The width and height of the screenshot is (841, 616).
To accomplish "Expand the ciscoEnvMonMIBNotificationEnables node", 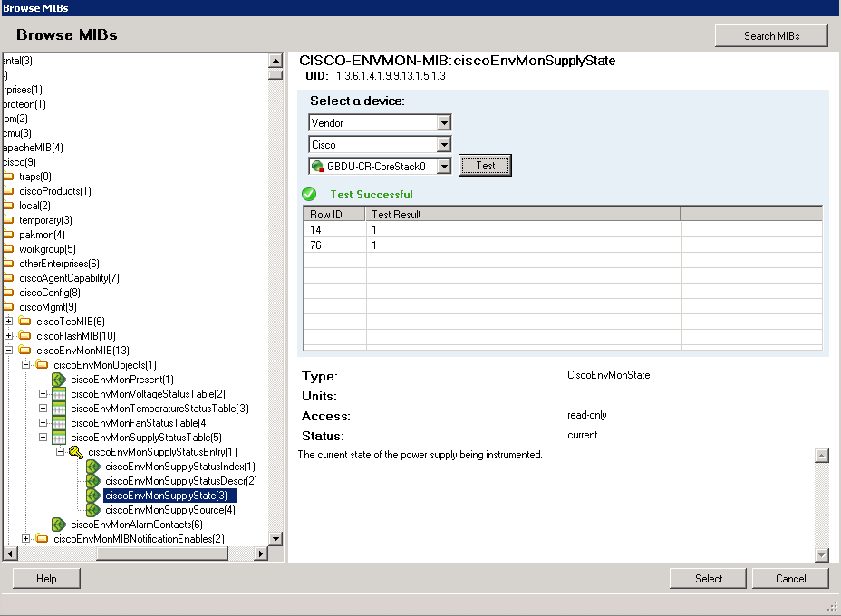I will coord(25,538).
